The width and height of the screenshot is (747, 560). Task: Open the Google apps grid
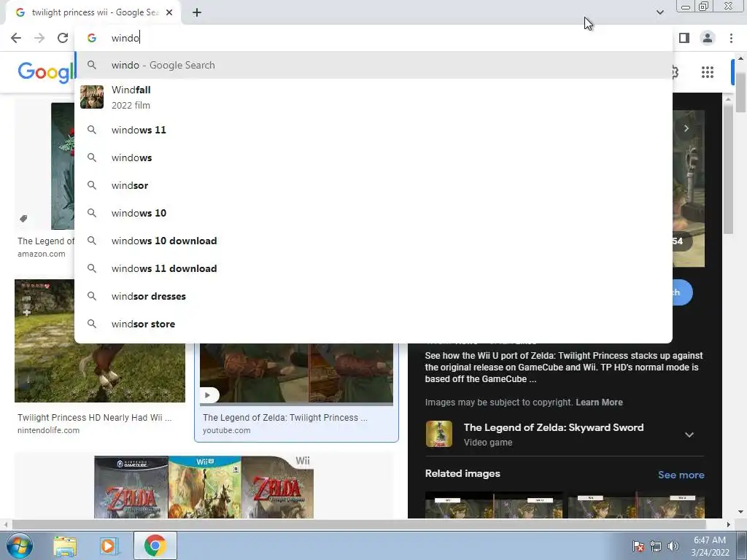click(x=708, y=72)
